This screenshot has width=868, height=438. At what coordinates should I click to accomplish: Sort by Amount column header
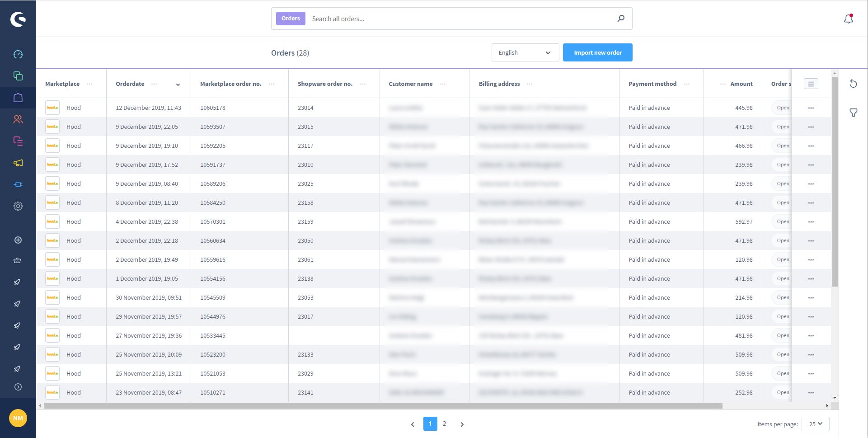pyautogui.click(x=741, y=84)
